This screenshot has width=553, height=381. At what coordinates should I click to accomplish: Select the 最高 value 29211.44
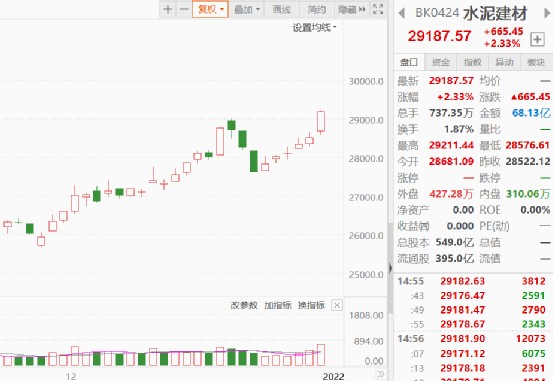(451, 145)
